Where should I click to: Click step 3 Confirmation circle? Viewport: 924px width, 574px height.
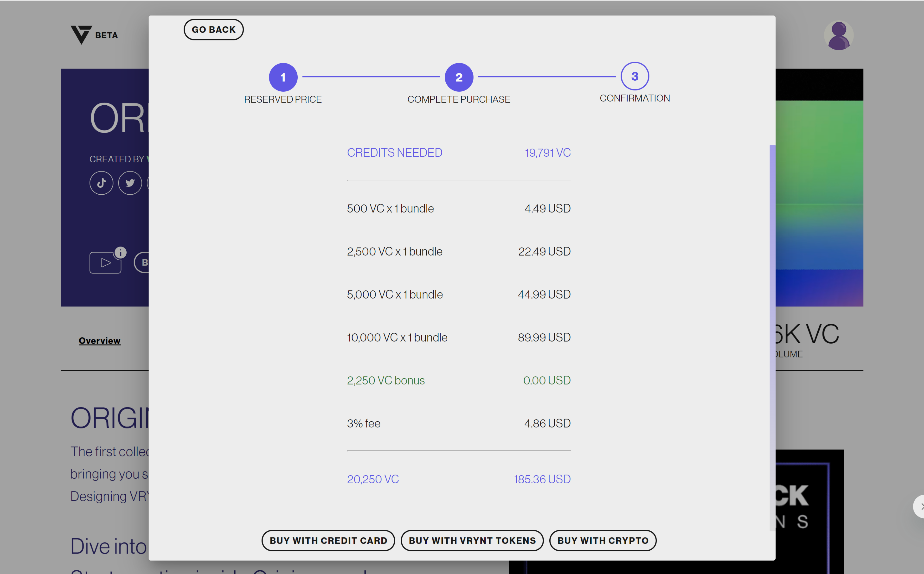[x=634, y=76]
